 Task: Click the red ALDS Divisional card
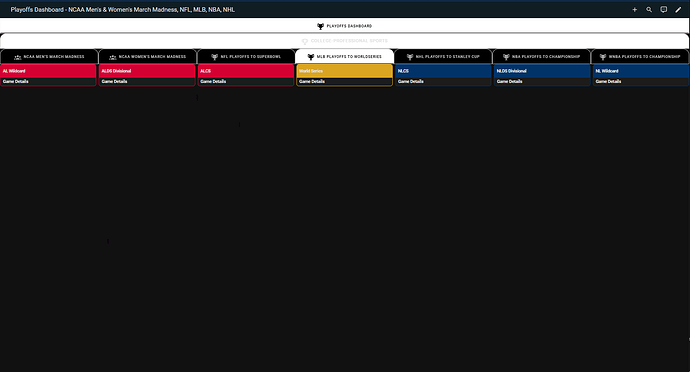pos(147,71)
